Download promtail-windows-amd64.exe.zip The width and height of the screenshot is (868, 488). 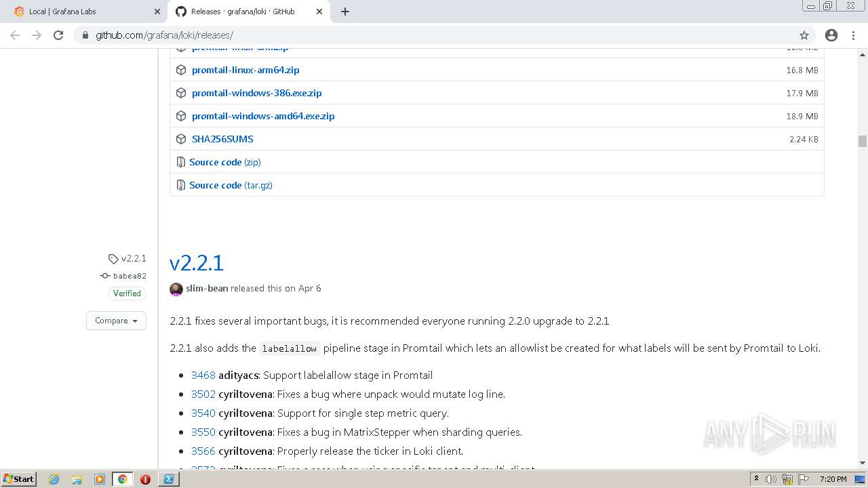pos(263,116)
